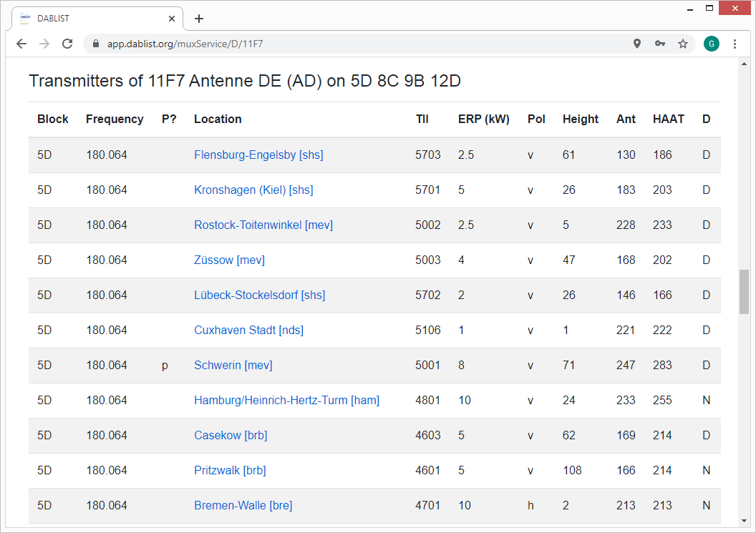The width and height of the screenshot is (756, 533).
Task: Click the address bar URL field
Action: 358,44
